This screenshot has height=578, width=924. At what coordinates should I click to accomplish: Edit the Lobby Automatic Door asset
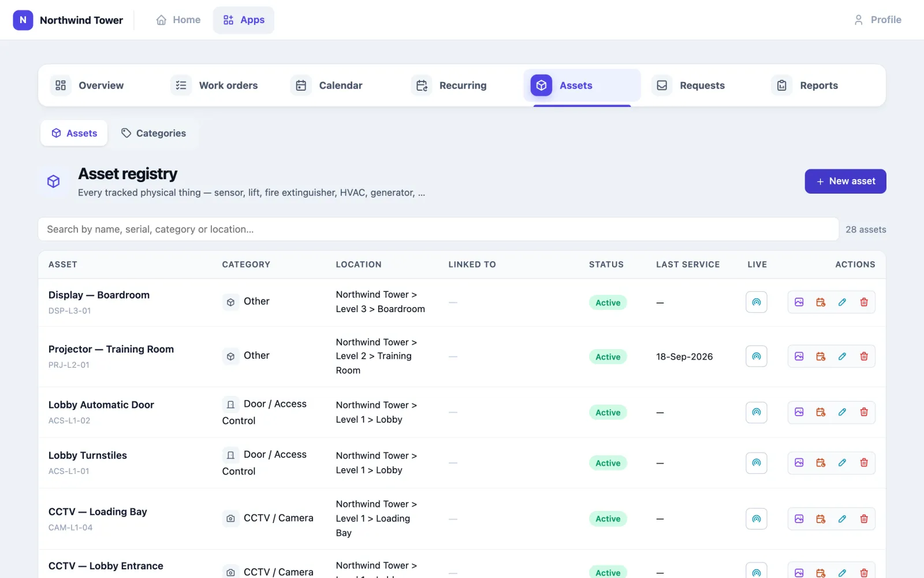[842, 412]
